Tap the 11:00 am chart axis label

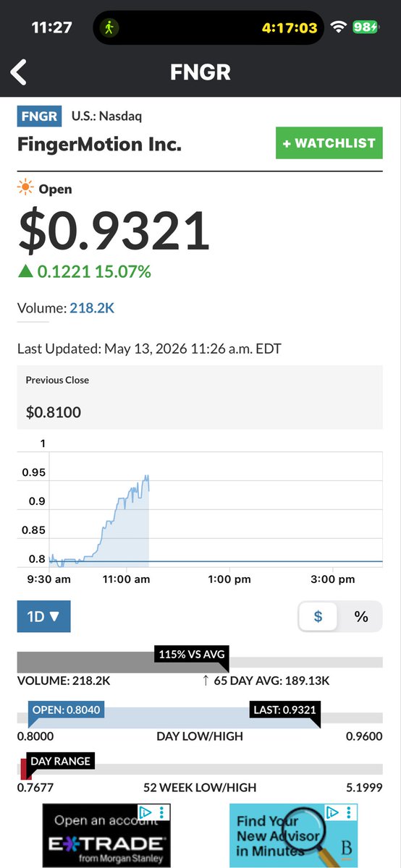coord(127,579)
